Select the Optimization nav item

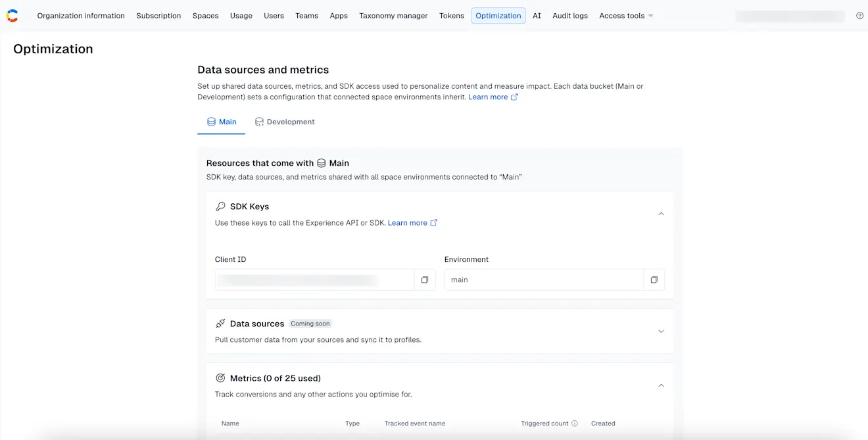(498, 16)
